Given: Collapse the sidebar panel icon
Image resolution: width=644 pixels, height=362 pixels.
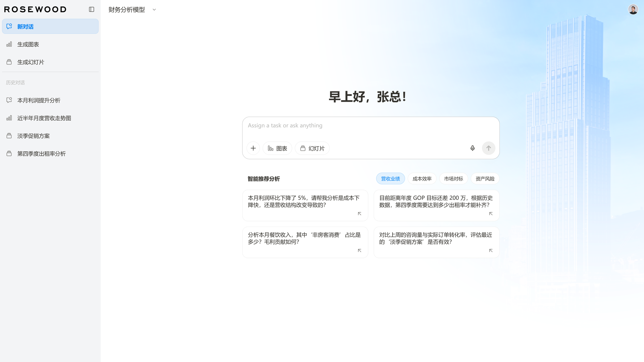Looking at the screenshot, I should (91, 10).
